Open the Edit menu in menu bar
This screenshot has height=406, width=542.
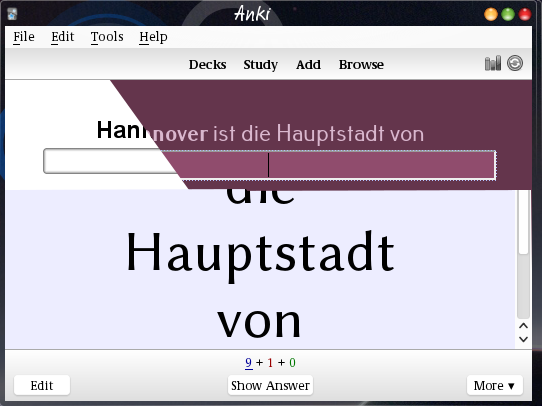pyautogui.click(x=63, y=37)
